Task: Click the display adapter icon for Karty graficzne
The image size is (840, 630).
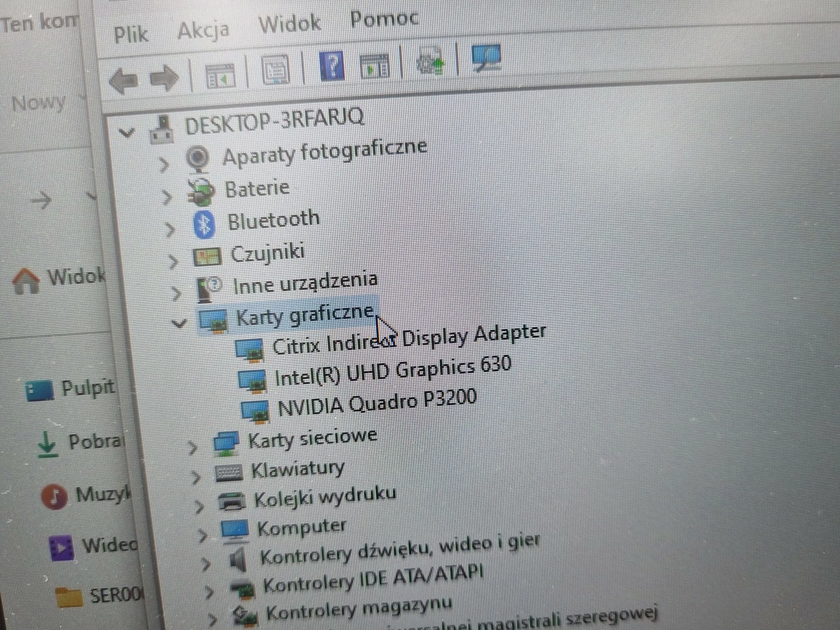Action: [x=213, y=320]
